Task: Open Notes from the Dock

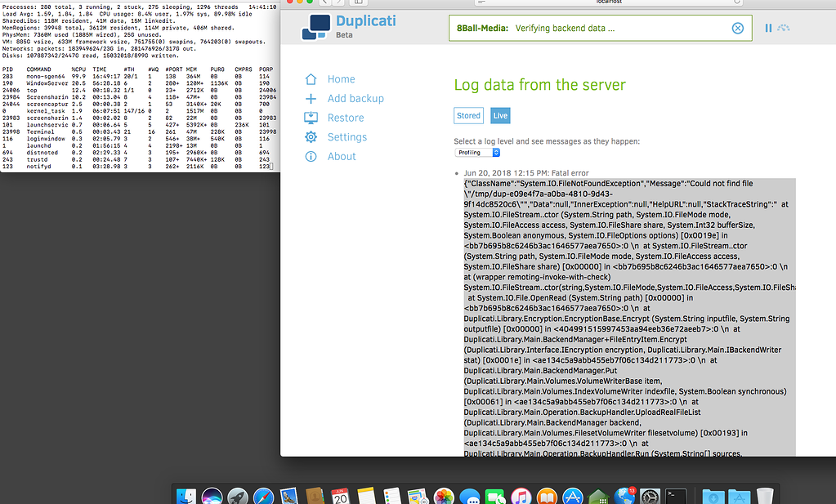Action: 366,496
